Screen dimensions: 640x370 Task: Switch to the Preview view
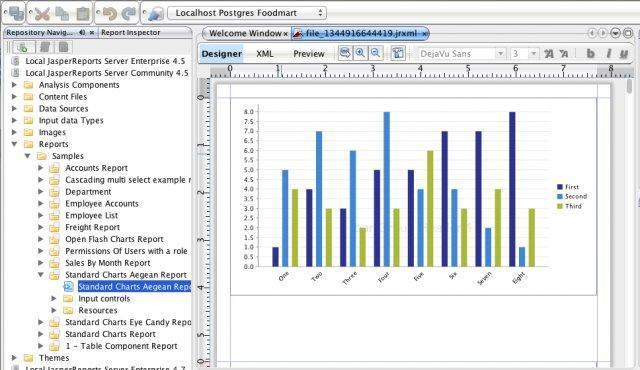tap(309, 54)
